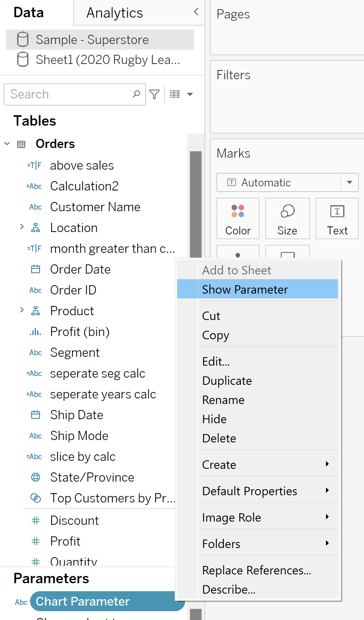
Task: Expand the Product hierarchy
Action: tap(22, 310)
